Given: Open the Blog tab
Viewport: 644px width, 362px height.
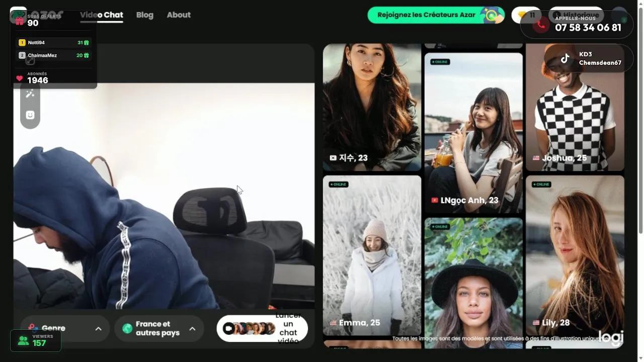Looking at the screenshot, I should pos(144,15).
